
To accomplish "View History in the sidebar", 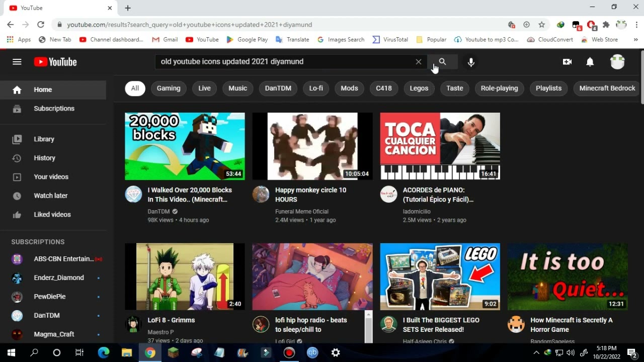I will click(x=53, y=158).
